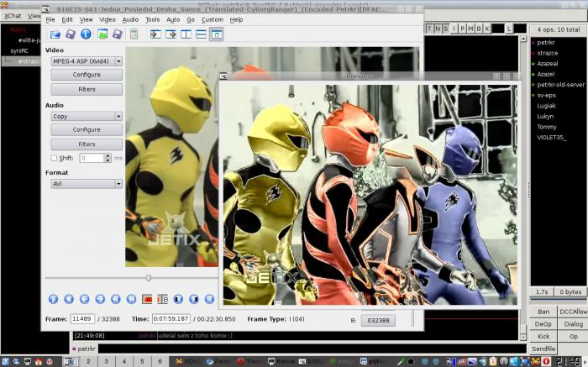Click the Save project floppy icon
The height and width of the screenshot is (367, 588).
coord(118,34)
